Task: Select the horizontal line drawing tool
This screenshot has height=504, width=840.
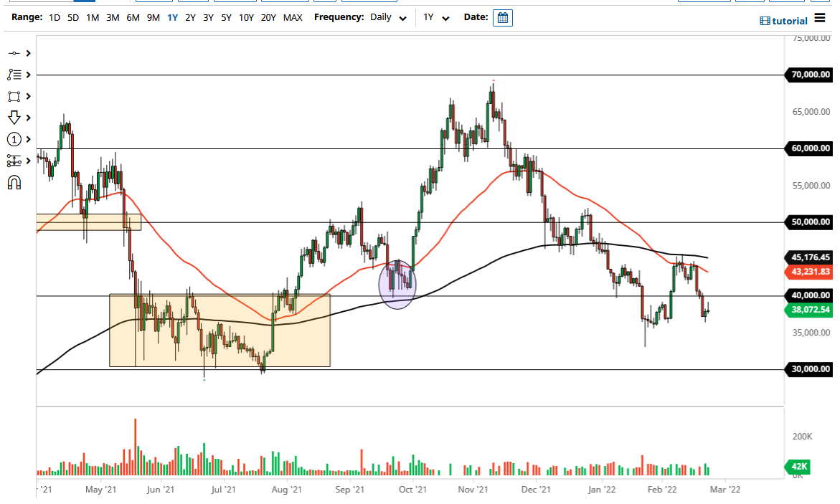Action: click(14, 53)
